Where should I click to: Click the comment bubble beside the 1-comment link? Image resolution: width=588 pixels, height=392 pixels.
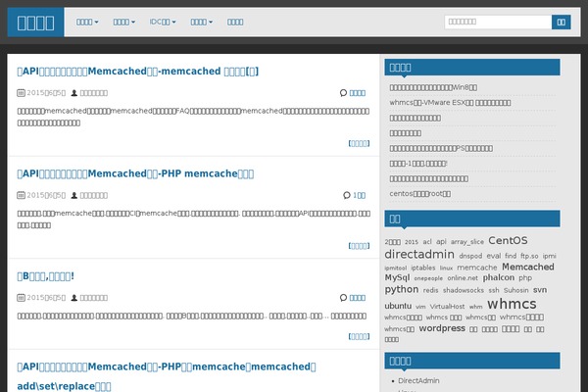(347, 195)
